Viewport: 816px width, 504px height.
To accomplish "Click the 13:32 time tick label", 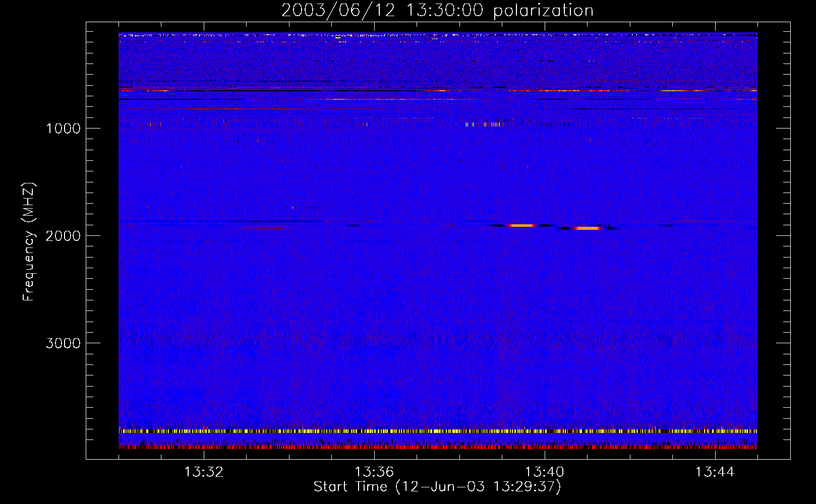I will 204,472.
